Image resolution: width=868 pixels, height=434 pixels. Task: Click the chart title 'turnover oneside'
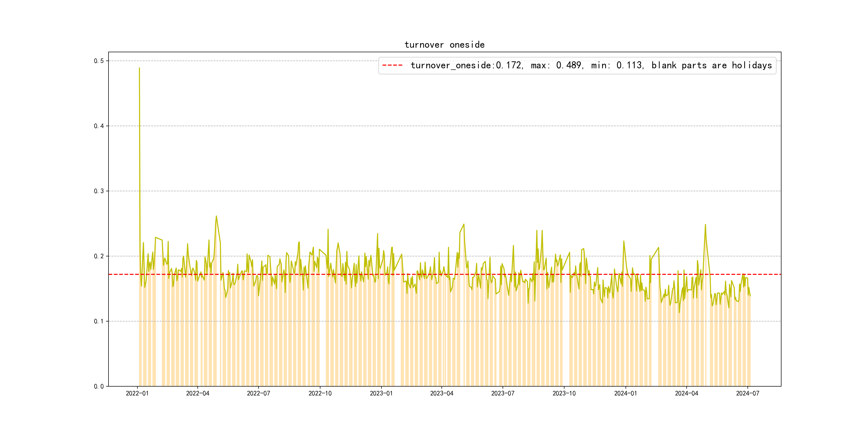coord(444,45)
